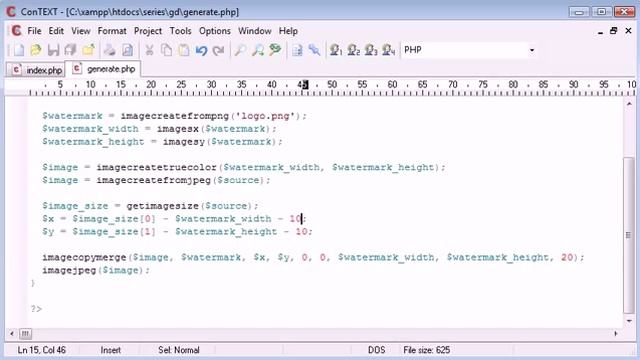Click the value 20 in imagecopymerge
The image size is (640, 360).
point(567,257)
